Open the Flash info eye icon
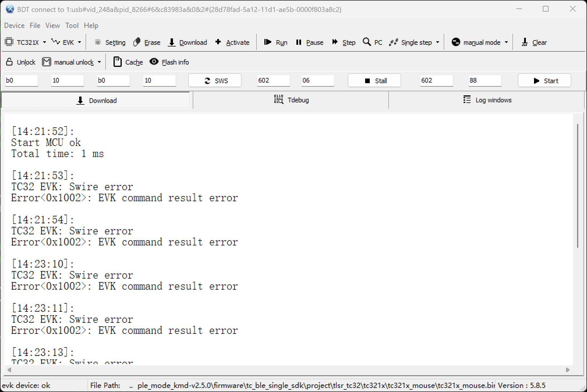This screenshot has height=392, width=587. point(154,62)
